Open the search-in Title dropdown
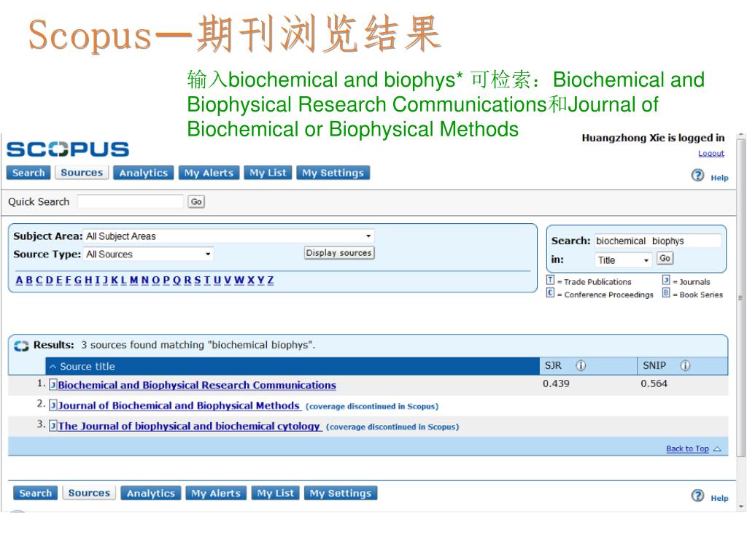Image resolution: width=747 pixels, height=560 pixels. 623,260
